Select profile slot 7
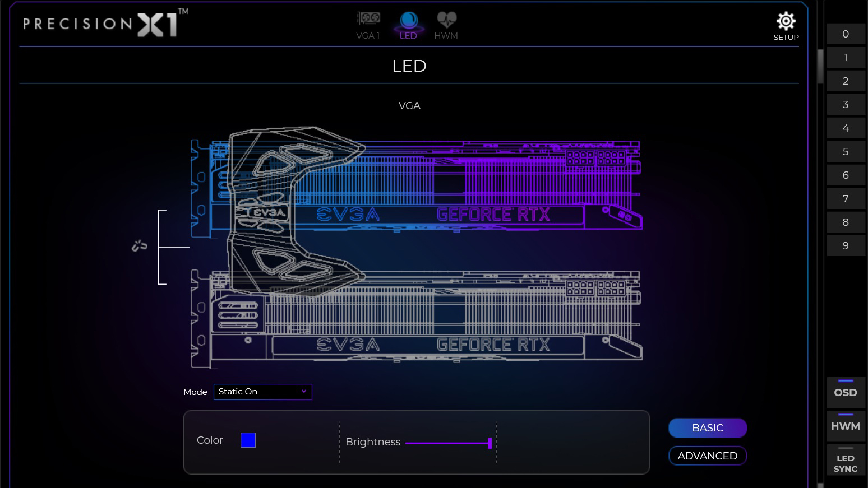This screenshot has height=488, width=868. point(846,199)
